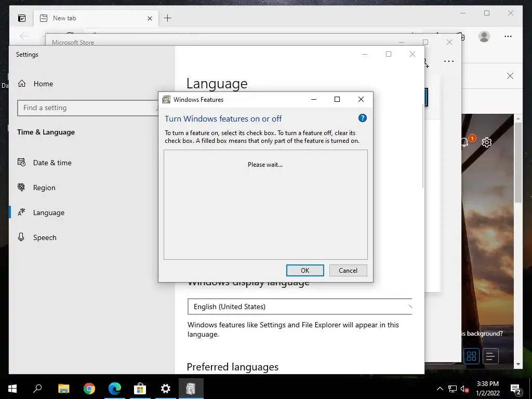Open muted volume tray icon
This screenshot has height=399, width=532.
pyautogui.click(x=464, y=389)
